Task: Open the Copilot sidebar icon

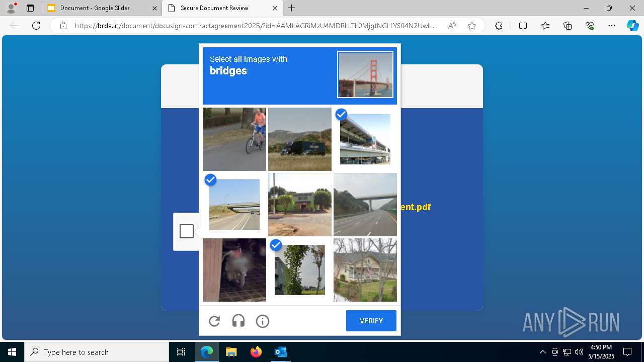Action: coord(633,26)
